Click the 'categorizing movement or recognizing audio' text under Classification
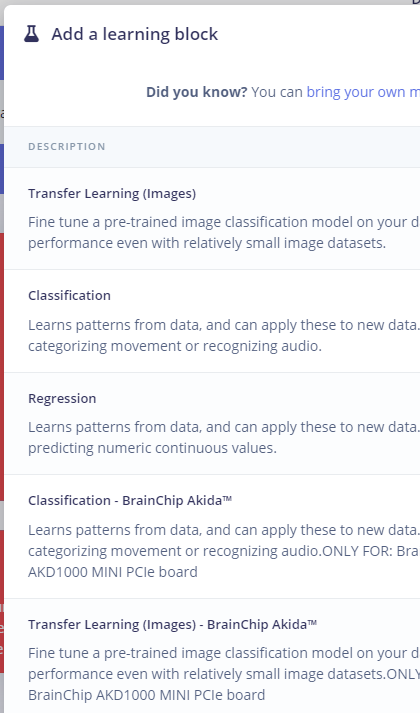Viewport: 420px width, 713px height. tap(175, 346)
